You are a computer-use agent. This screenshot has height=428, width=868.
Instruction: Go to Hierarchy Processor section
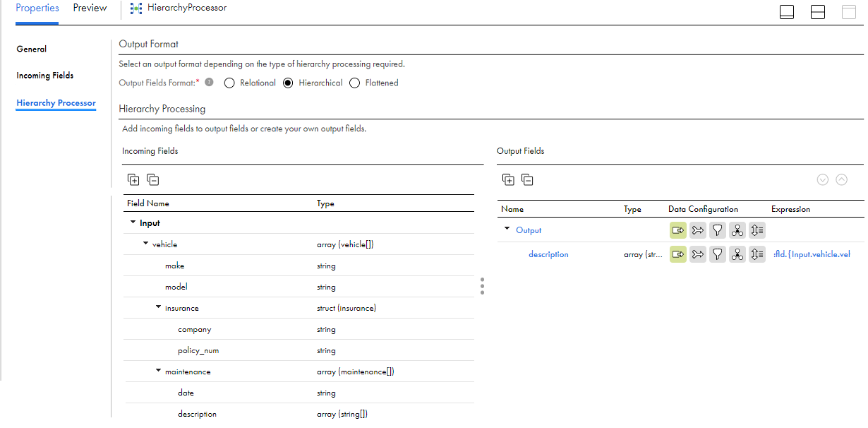pyautogui.click(x=56, y=103)
